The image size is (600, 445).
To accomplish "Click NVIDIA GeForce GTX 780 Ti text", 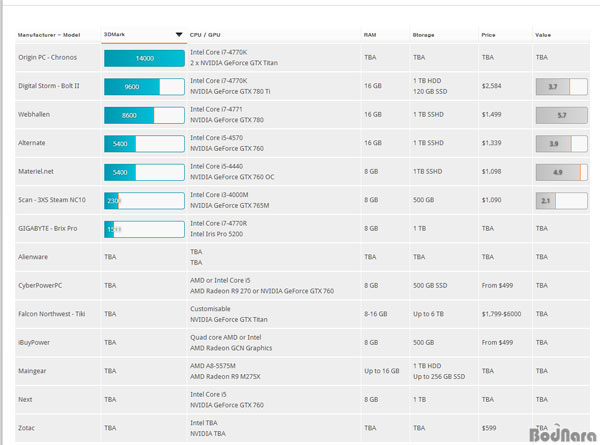I will point(230,91).
